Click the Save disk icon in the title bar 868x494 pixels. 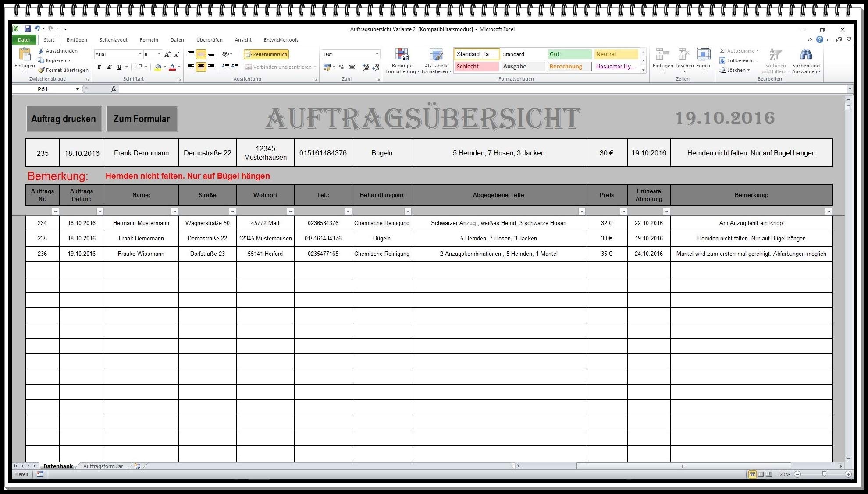27,28
